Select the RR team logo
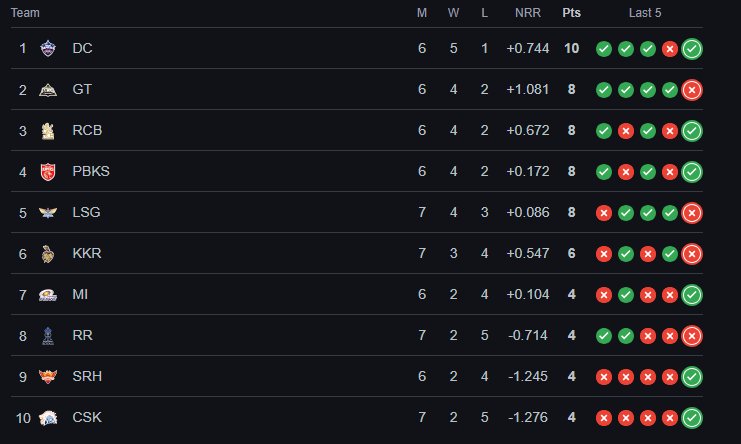This screenshot has height=444, width=741. (47, 335)
